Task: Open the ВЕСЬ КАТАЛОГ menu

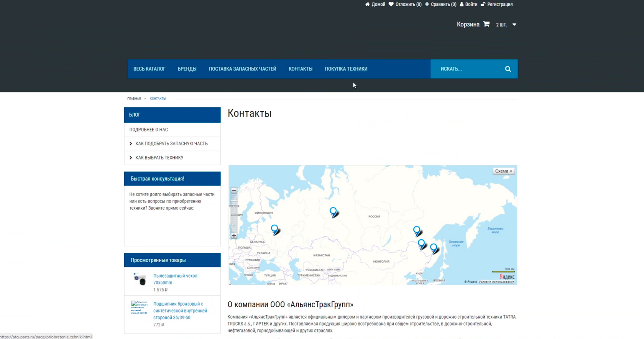Action: coord(149,69)
